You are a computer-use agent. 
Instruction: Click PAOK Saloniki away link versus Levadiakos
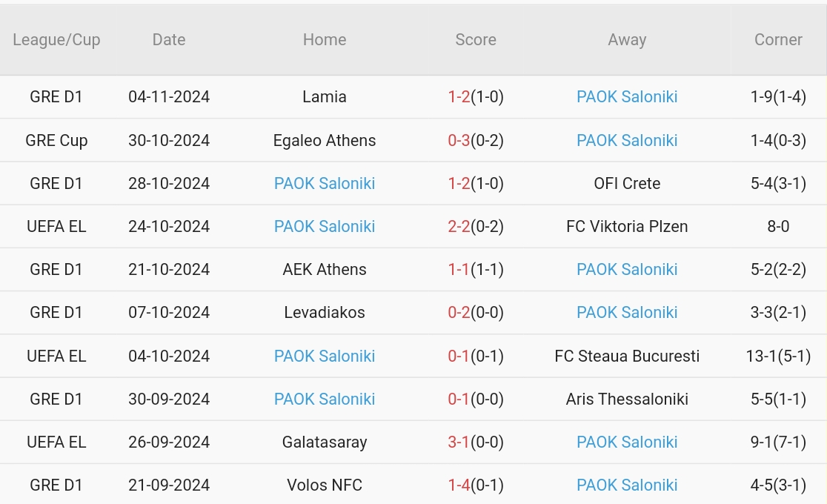pos(627,312)
